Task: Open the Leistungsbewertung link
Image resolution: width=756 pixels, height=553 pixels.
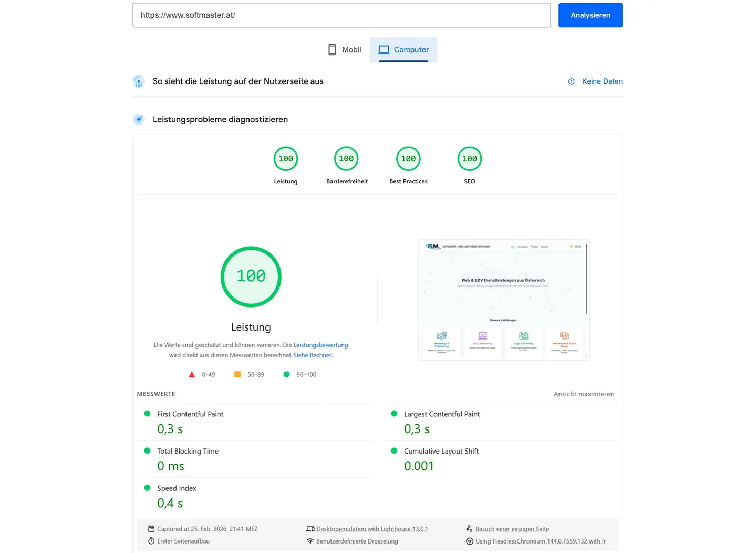Action: tap(320, 345)
